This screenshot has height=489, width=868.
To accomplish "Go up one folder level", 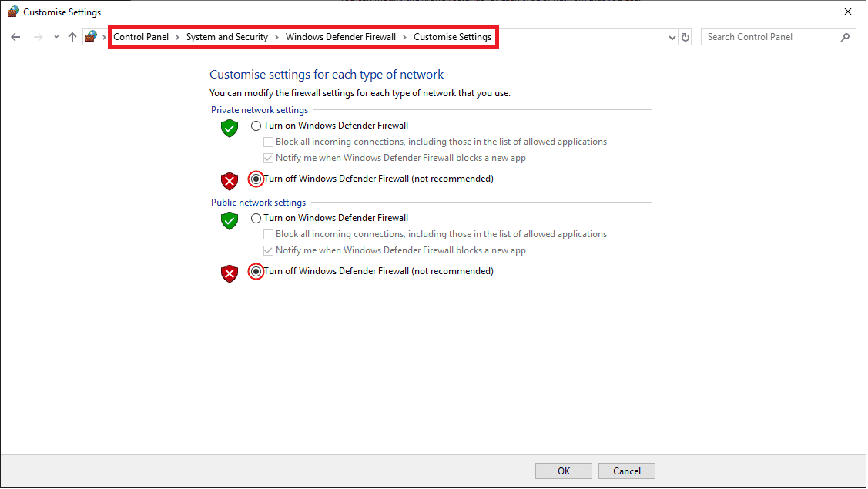I will [x=72, y=36].
